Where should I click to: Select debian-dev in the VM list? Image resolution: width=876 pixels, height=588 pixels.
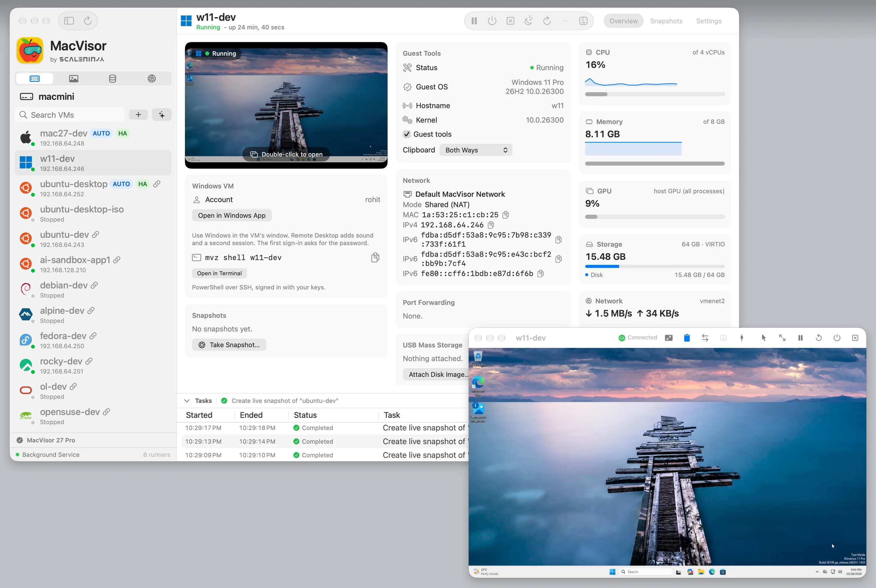93,289
